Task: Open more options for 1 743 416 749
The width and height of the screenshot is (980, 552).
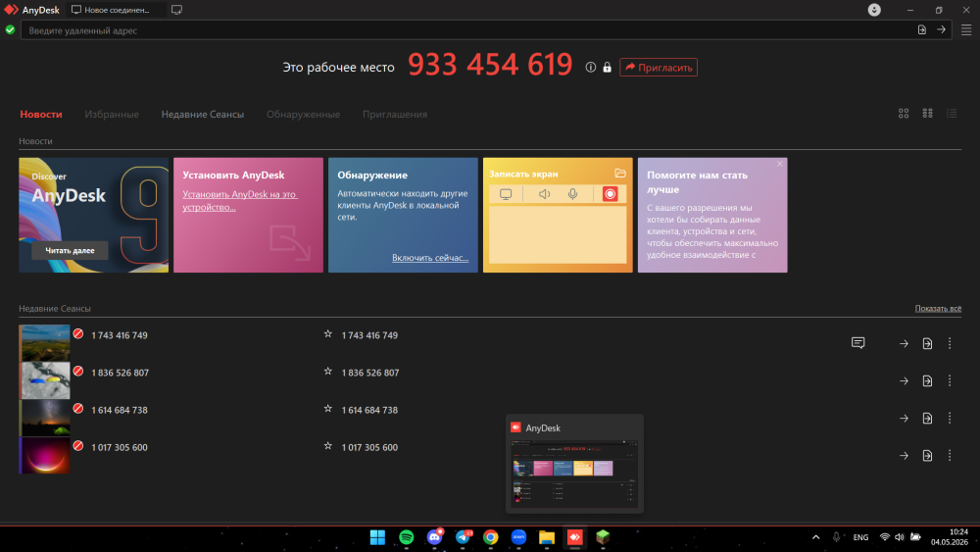Action: coord(950,343)
